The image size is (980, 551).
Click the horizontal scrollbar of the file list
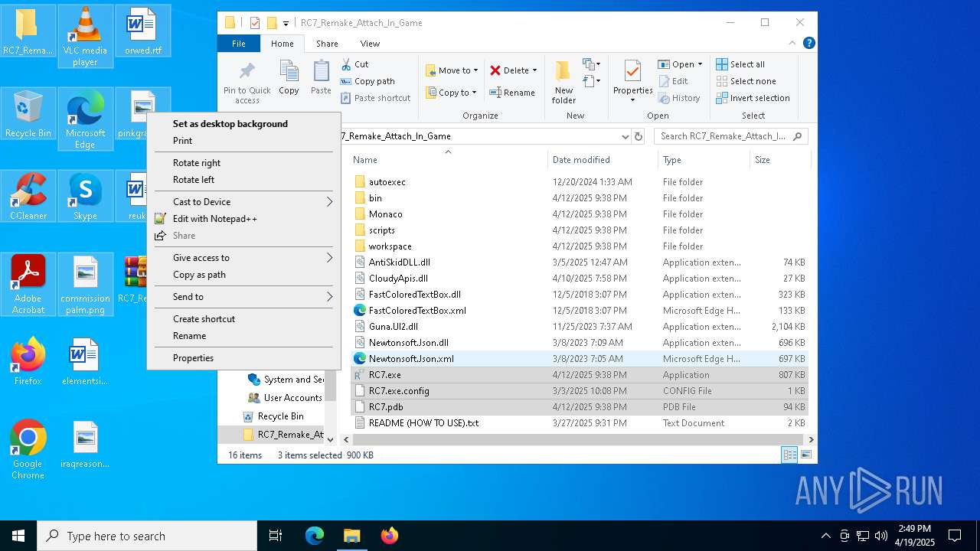[x=578, y=439]
